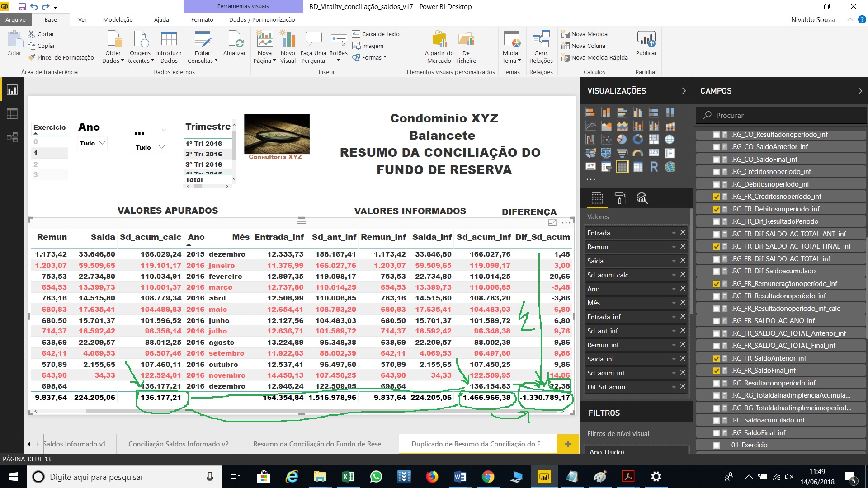Viewport: 868px width, 488px height.
Task: Check the RG_CO_SaldoFinal_inf field
Action: coord(716,160)
